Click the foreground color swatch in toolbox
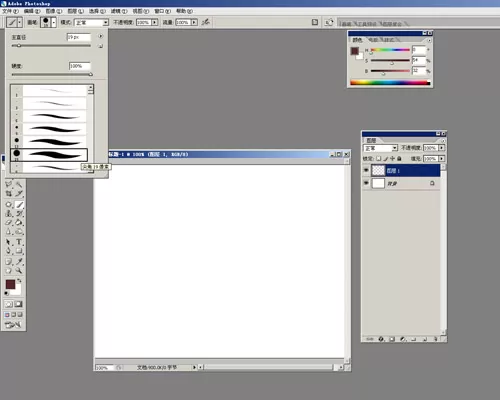The height and width of the screenshot is (400, 500). tap(10, 284)
